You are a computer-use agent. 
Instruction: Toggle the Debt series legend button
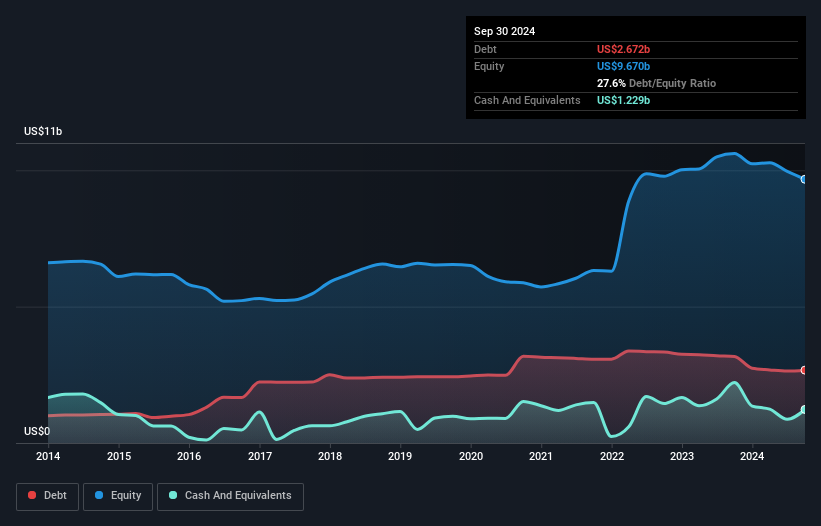click(x=48, y=496)
